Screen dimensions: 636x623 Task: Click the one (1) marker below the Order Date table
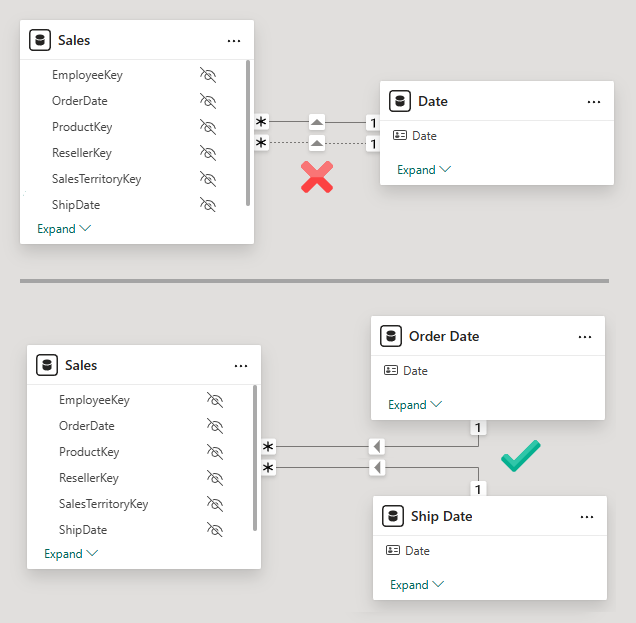pyautogui.click(x=478, y=428)
